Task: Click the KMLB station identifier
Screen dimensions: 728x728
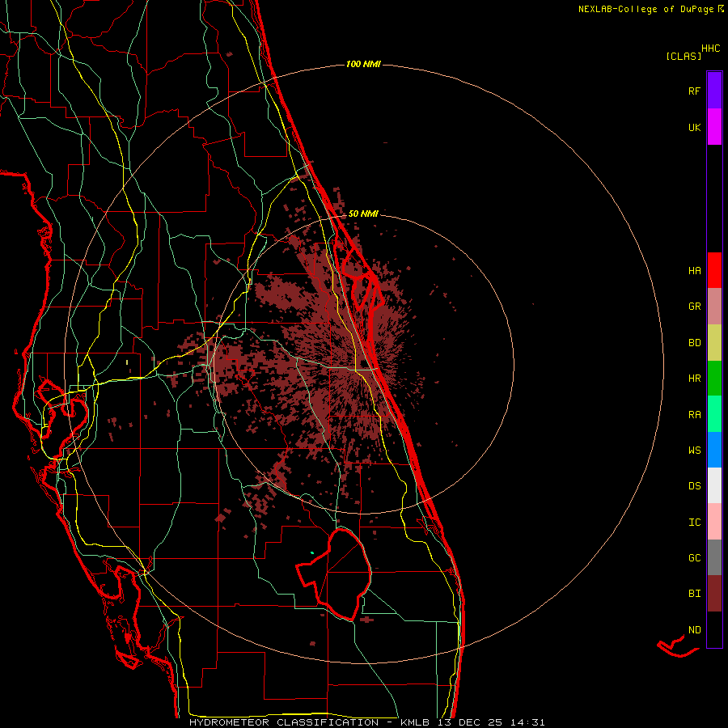Action: [x=413, y=722]
